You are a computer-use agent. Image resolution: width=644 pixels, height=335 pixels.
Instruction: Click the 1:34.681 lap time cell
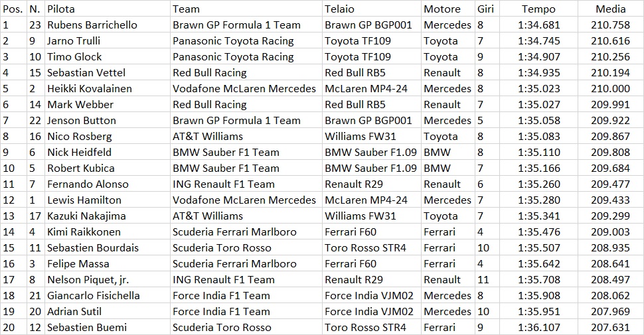point(538,25)
